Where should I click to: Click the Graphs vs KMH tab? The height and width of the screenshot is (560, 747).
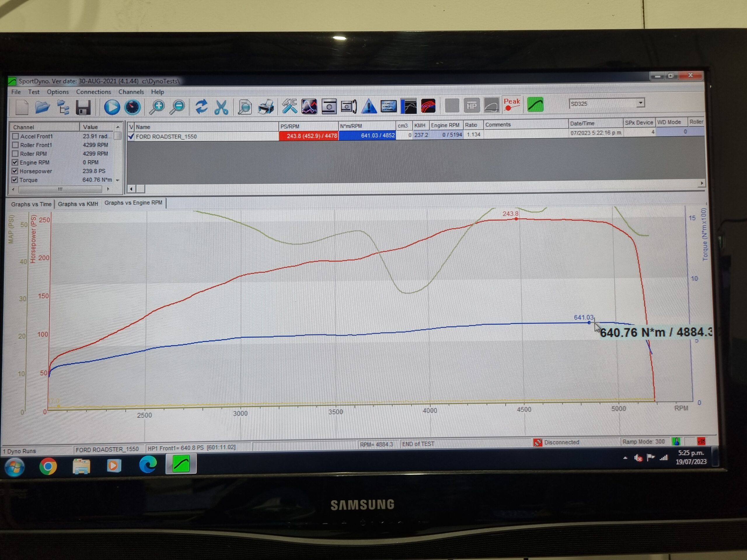(78, 204)
